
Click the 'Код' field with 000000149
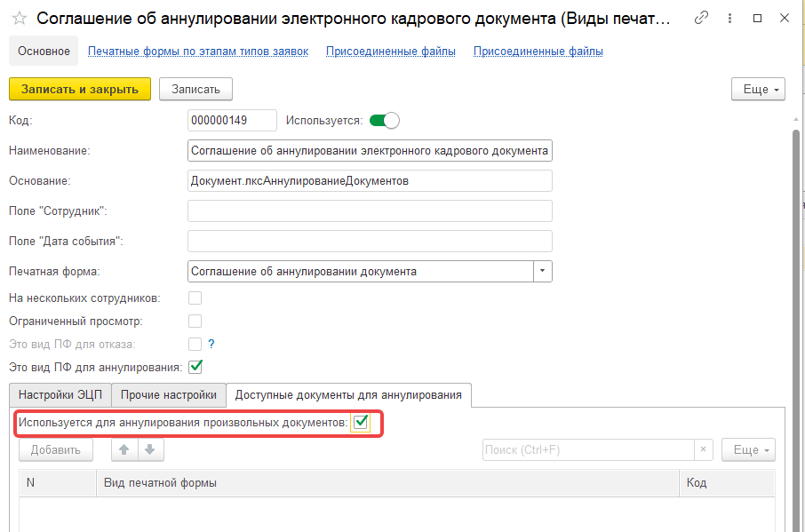point(232,121)
